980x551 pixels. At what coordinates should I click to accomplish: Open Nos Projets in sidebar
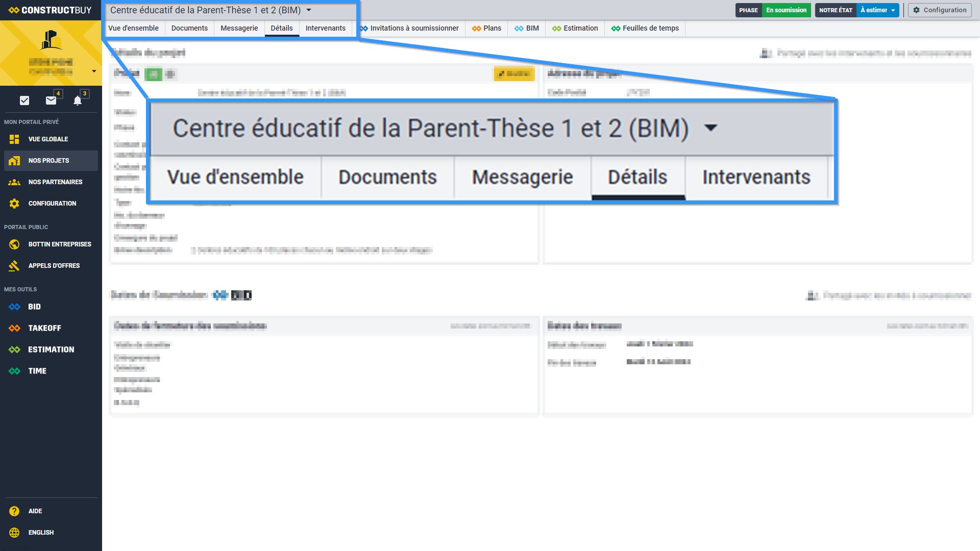[48, 160]
